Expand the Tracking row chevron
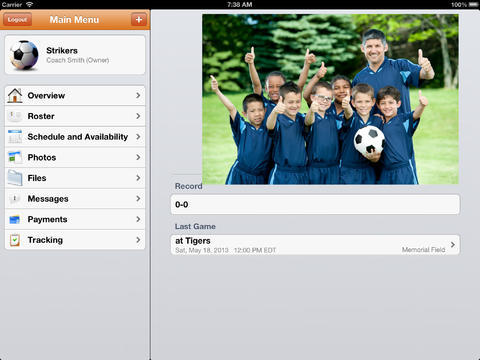Screen dimensions: 480x360 click(x=138, y=240)
